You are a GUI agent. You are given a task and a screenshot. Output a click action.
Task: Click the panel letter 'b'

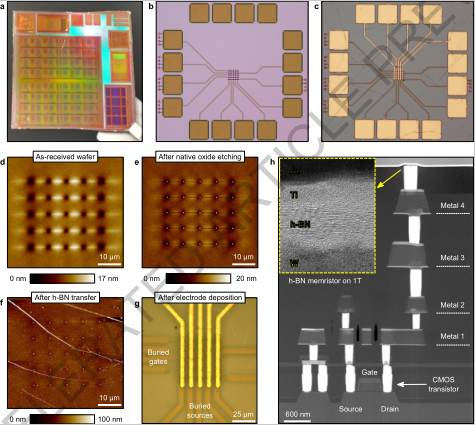(151, 5)
